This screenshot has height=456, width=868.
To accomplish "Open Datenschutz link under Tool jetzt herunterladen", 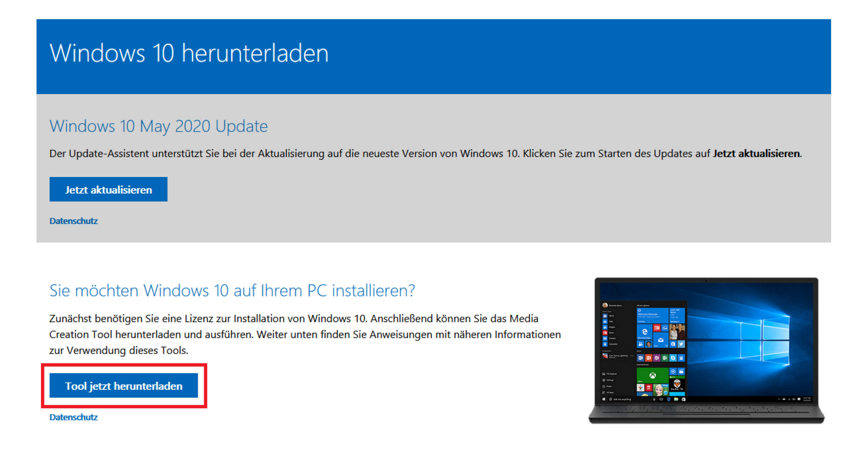I will (x=73, y=417).
